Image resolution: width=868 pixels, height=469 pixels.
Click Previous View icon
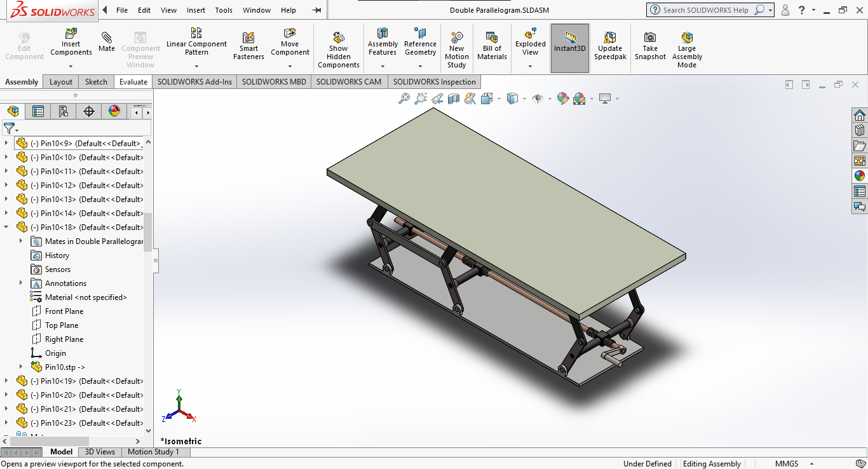(437, 99)
